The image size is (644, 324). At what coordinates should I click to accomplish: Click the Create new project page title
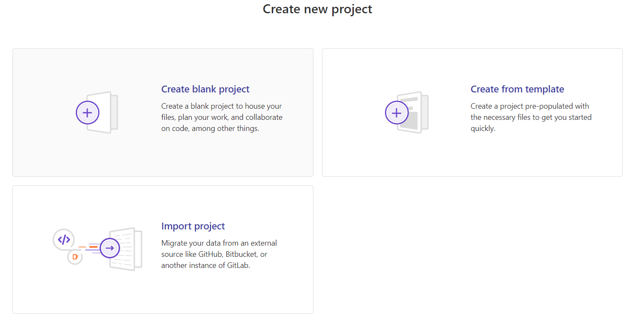pos(317,9)
